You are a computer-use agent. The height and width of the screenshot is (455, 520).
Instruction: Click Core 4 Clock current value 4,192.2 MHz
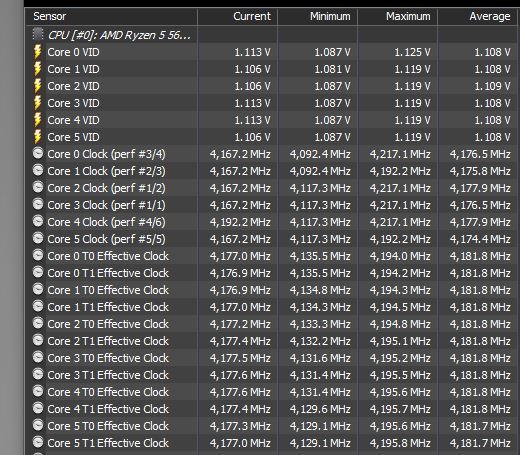tap(240, 222)
